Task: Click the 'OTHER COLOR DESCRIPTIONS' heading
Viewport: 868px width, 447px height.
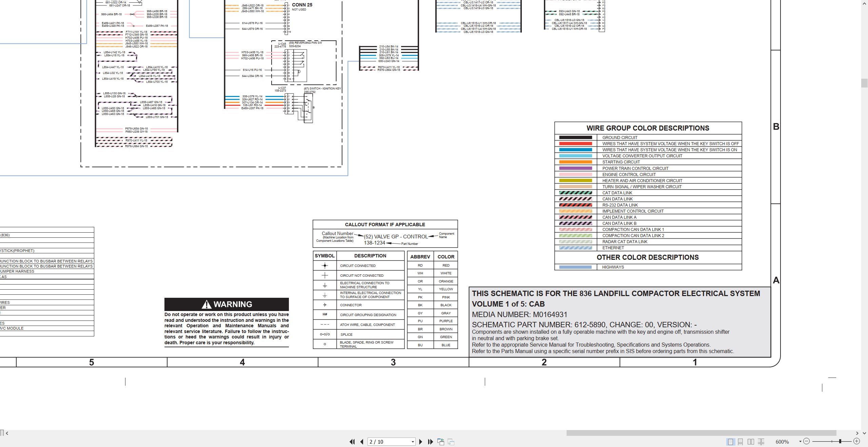Action: coord(648,257)
